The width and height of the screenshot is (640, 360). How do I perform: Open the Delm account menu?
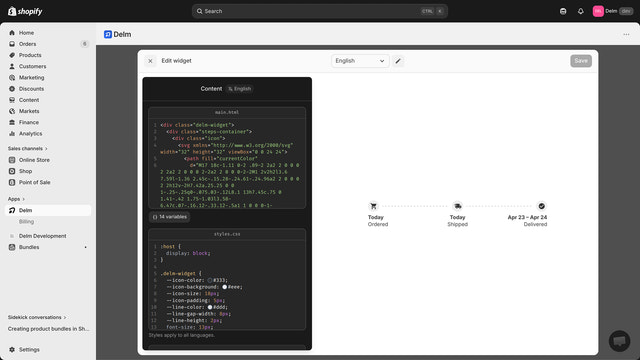[x=613, y=11]
